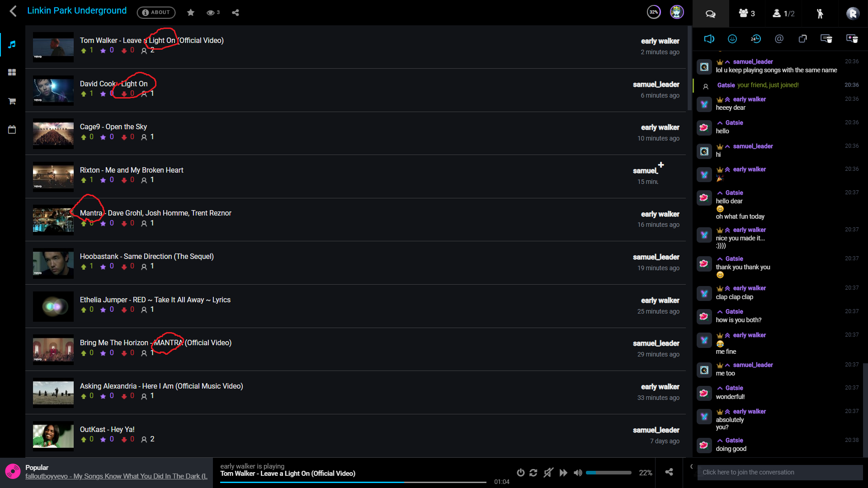Open the Popular falloutboyvevo song link
Screen dimensions: 868x488
(x=116, y=476)
